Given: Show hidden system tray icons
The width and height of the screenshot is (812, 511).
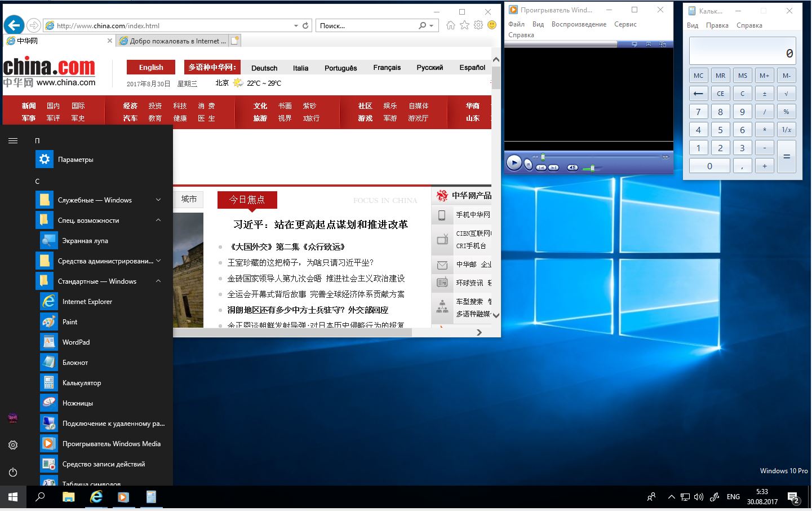Looking at the screenshot, I should (x=671, y=497).
